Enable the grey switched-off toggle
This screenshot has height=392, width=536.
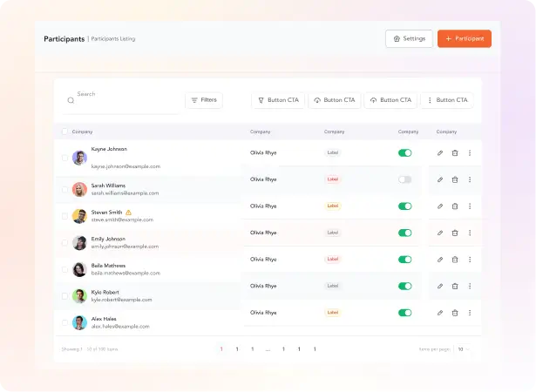tap(404, 179)
